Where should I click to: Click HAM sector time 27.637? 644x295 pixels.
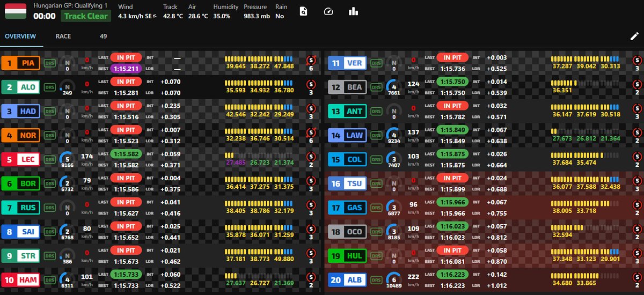coord(235,283)
